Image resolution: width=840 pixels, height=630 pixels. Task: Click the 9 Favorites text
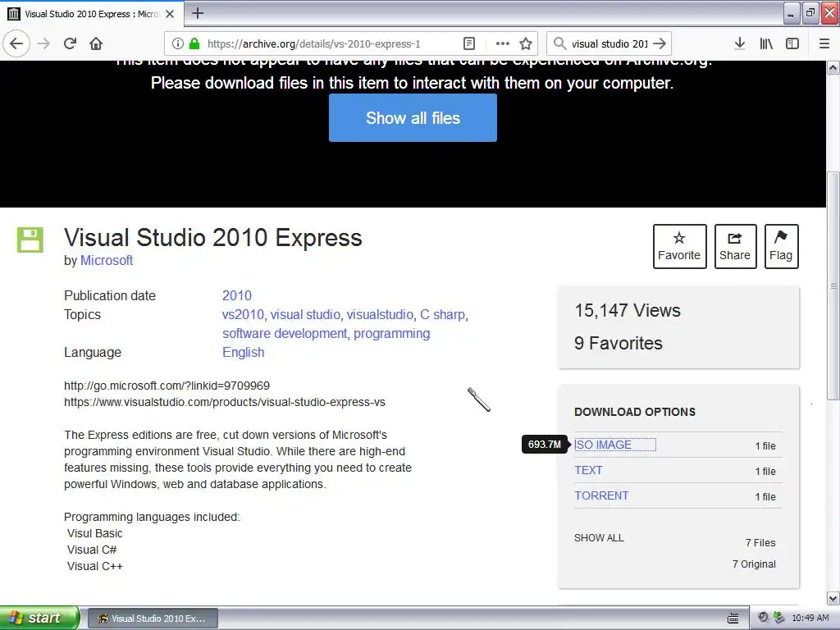tap(619, 344)
